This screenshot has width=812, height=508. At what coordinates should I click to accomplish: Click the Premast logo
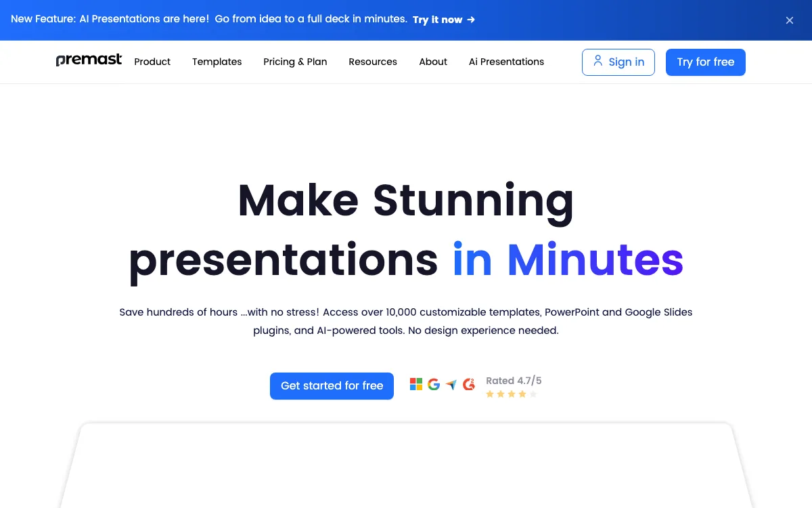click(x=89, y=60)
